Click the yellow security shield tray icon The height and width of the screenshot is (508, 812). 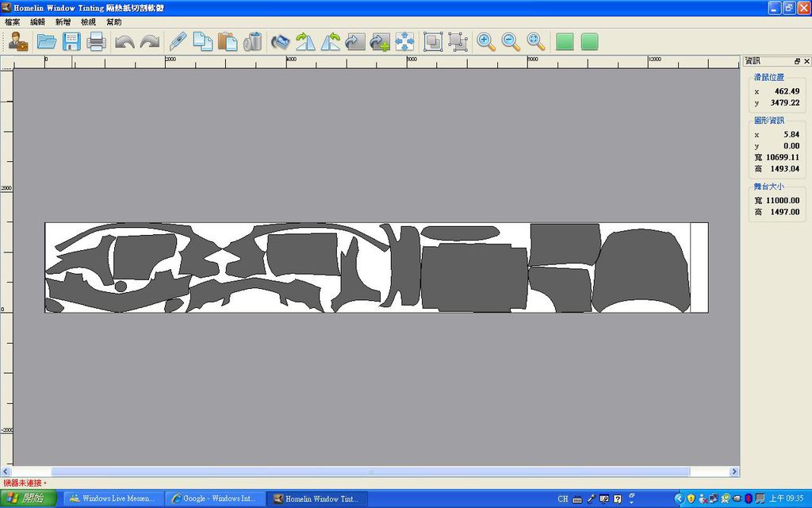691,498
